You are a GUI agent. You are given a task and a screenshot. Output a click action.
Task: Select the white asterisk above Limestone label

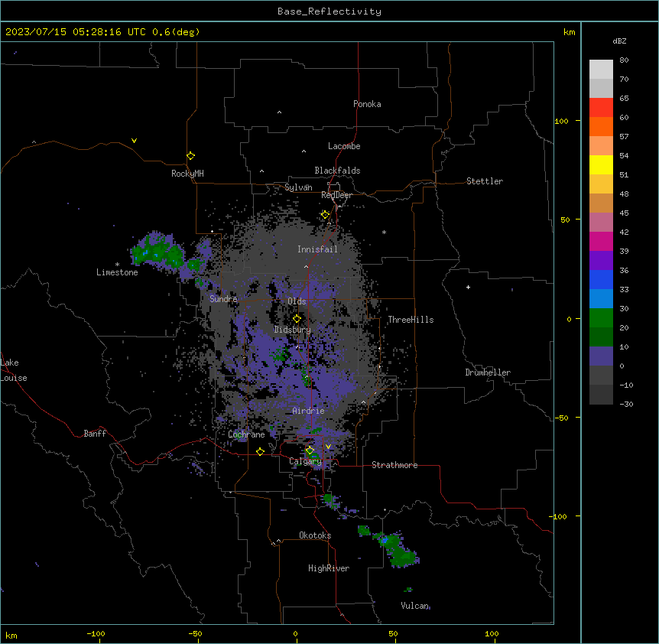click(x=117, y=265)
